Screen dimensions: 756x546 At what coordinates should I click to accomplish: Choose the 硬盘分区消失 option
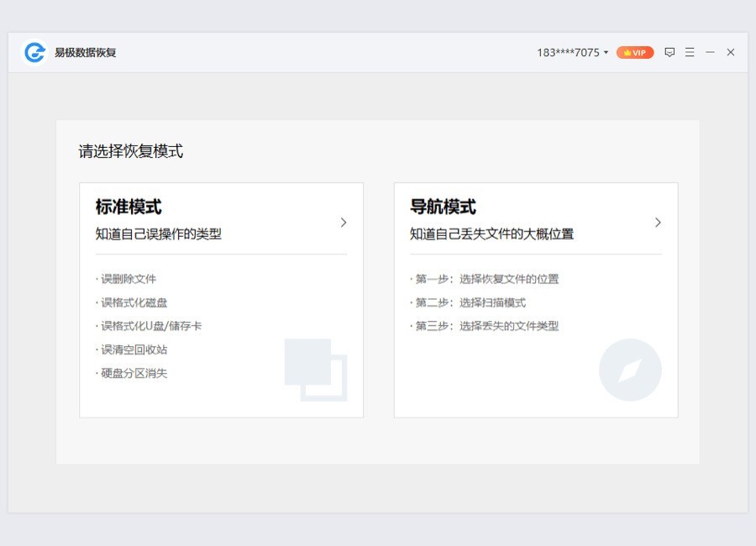[x=134, y=373]
